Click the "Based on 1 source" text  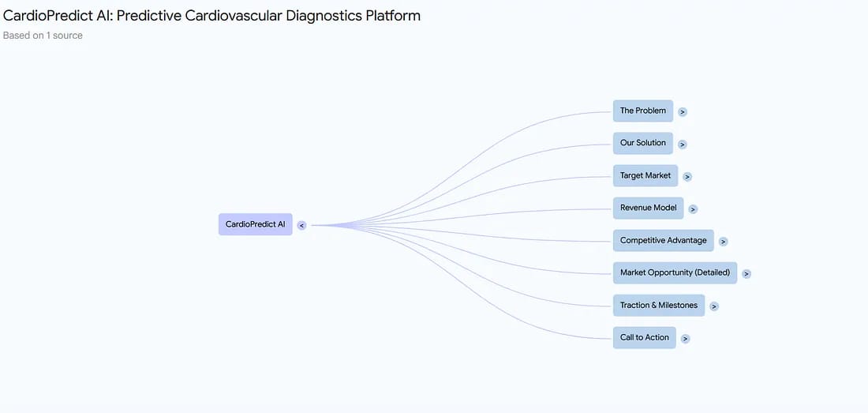coord(43,36)
